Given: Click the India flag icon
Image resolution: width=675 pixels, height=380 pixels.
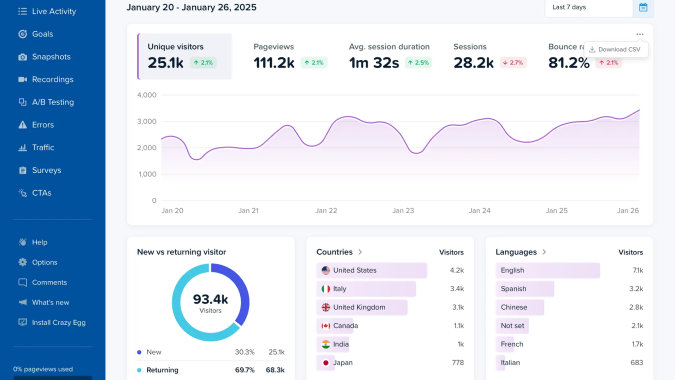Looking at the screenshot, I should [326, 344].
